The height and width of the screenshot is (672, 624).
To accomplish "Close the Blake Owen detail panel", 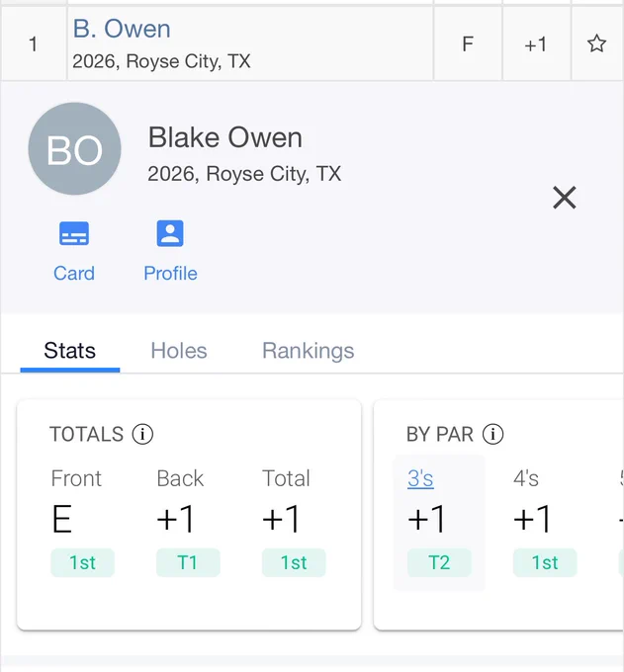I will click(565, 198).
